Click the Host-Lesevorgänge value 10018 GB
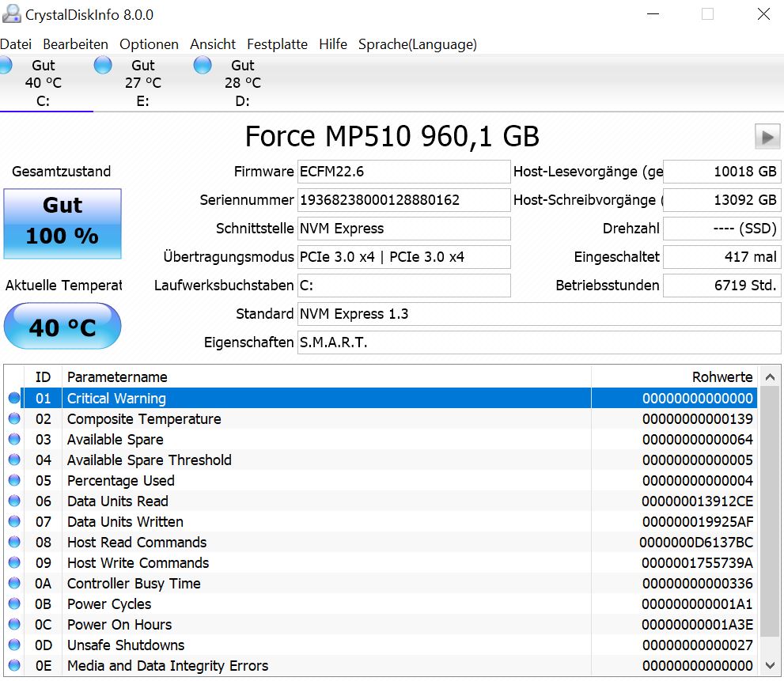This screenshot has height=681, width=784. (722, 172)
